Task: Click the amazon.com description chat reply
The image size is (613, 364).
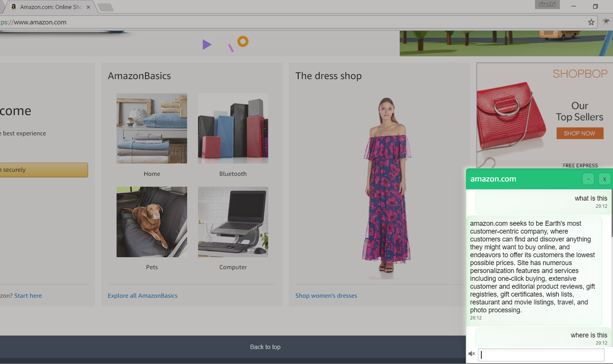Action: coord(534,271)
